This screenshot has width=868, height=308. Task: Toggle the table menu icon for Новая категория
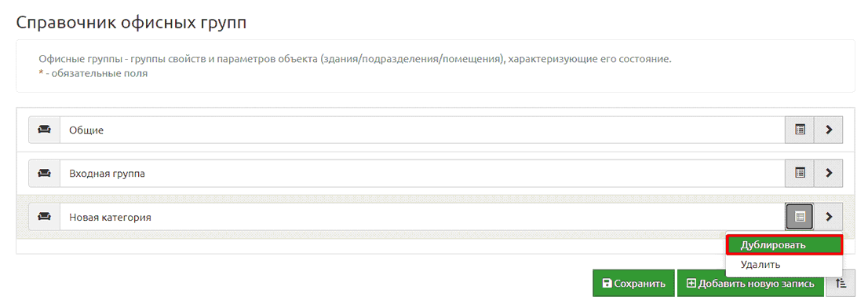click(x=800, y=217)
